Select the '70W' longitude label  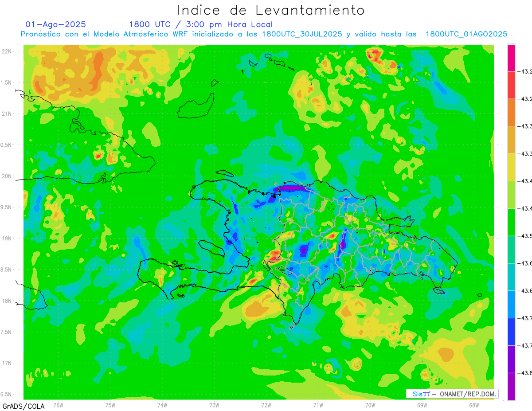(370, 405)
